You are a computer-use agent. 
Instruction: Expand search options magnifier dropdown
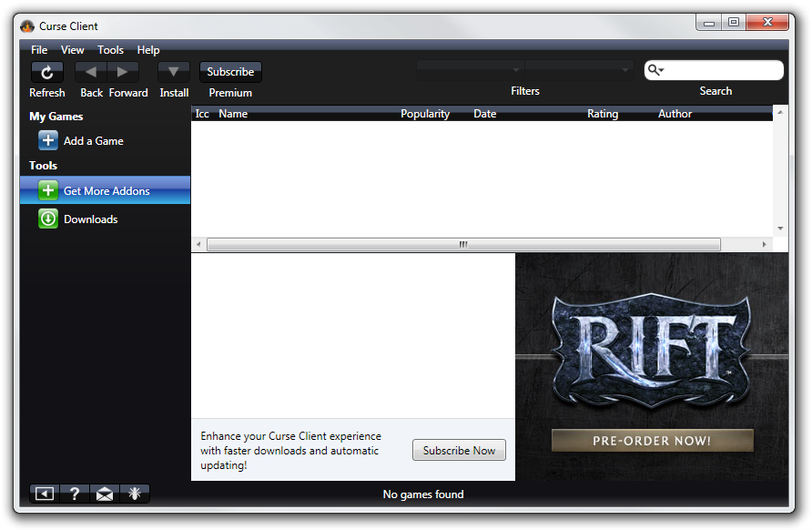click(655, 70)
